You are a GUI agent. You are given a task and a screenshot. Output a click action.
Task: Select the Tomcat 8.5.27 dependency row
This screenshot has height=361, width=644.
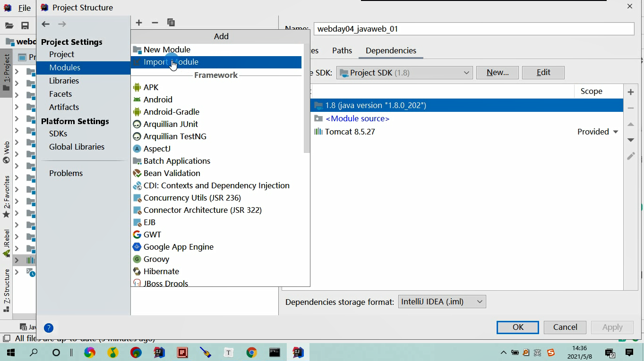[x=467, y=132]
